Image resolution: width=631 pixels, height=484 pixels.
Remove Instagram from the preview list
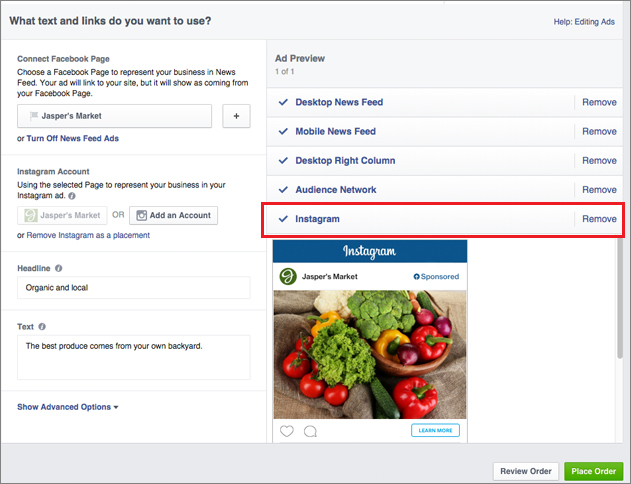[x=599, y=219]
